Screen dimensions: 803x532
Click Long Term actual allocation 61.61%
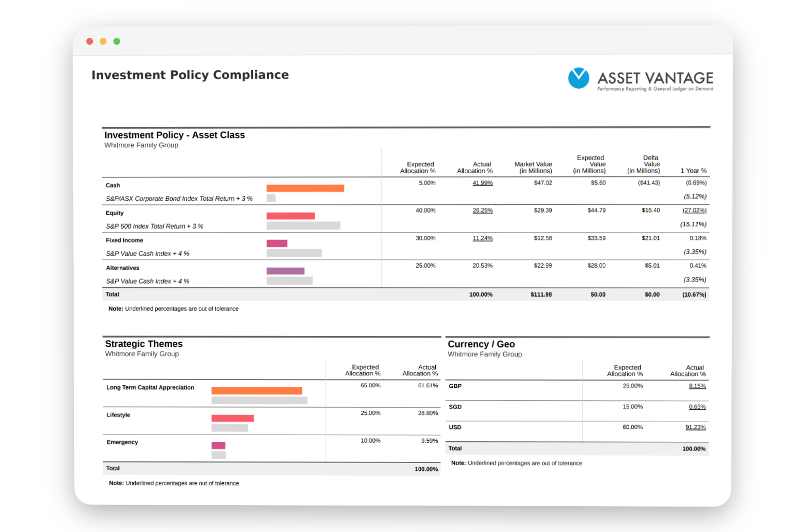(428, 386)
